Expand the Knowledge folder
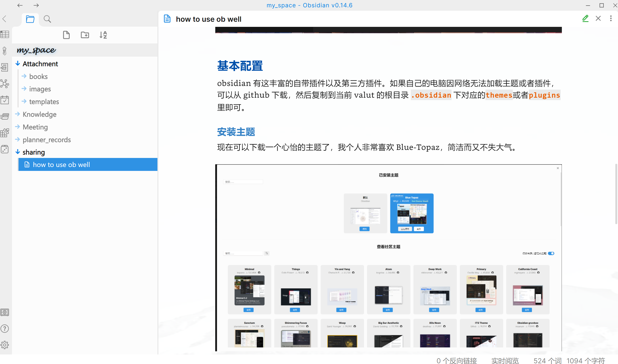Screen dimensions: 618x364 point(17,114)
